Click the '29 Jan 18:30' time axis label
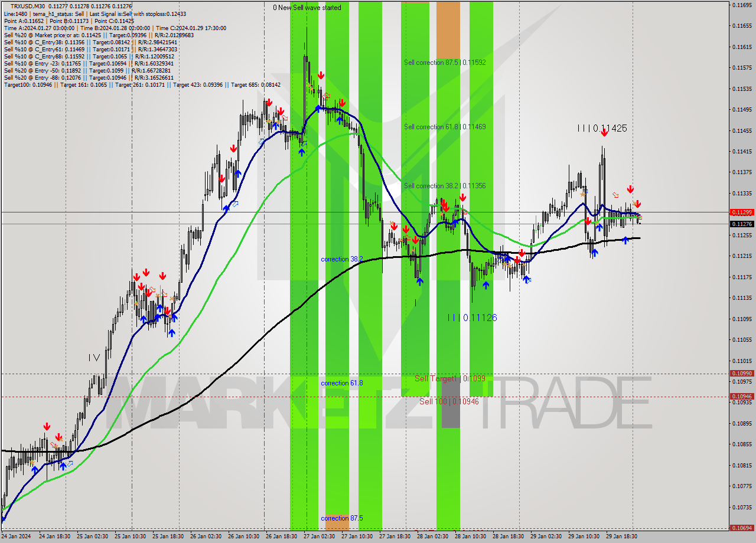 [621, 537]
